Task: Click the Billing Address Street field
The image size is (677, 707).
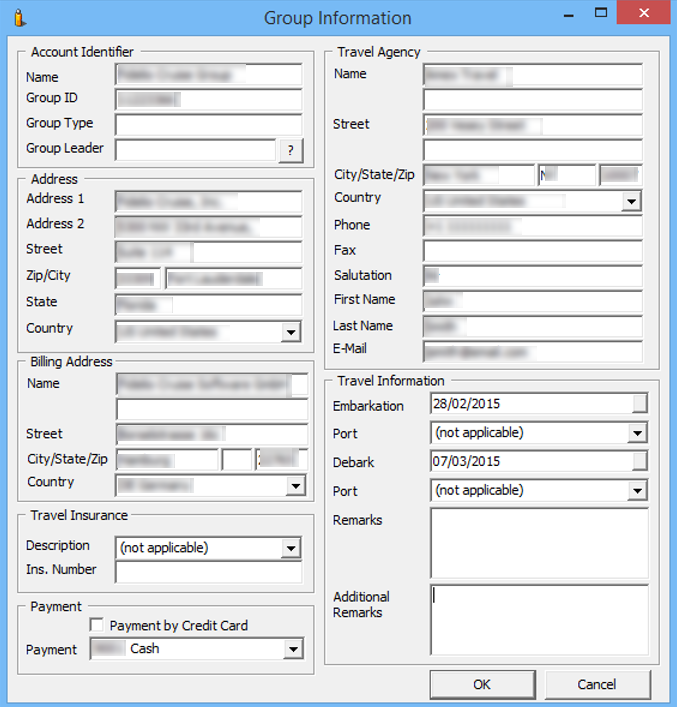Action: point(212,434)
